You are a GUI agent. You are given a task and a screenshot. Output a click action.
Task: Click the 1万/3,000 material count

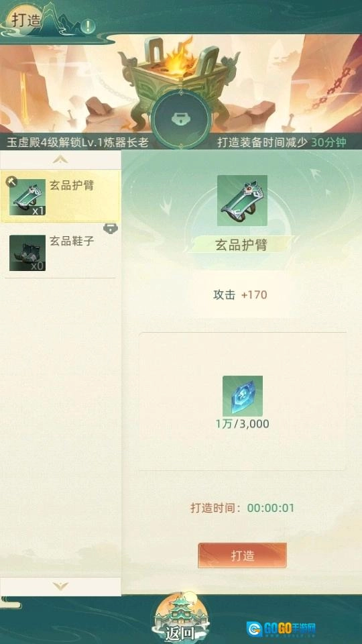[243, 424]
